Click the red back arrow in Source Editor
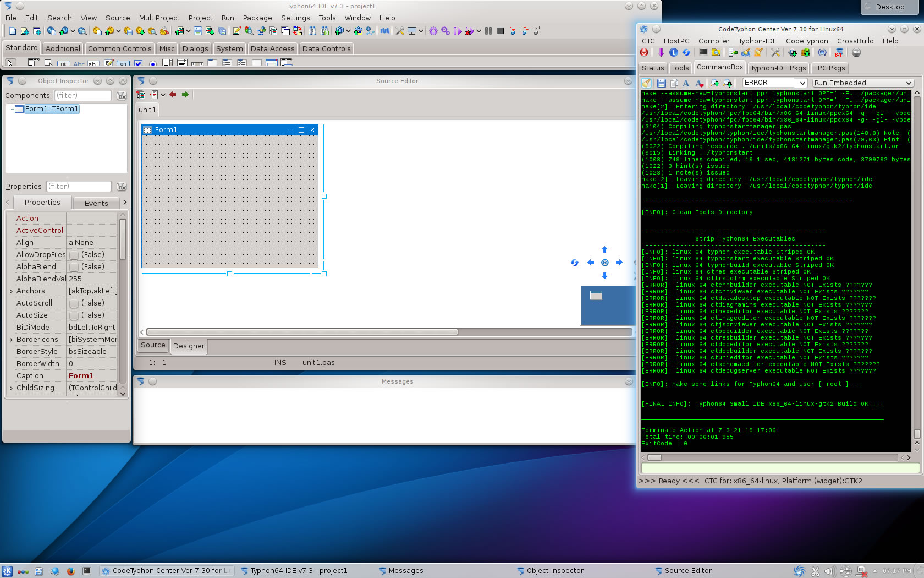 pos(173,95)
